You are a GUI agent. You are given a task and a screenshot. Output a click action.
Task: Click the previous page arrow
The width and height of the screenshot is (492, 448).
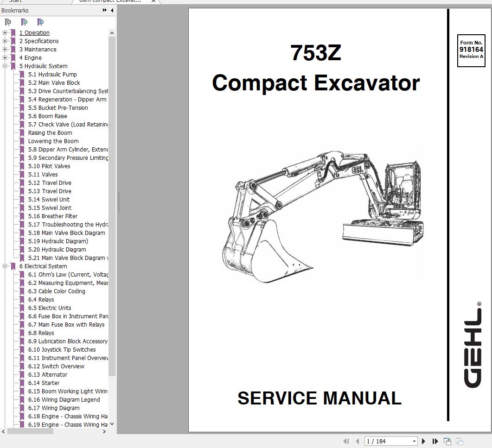click(358, 441)
